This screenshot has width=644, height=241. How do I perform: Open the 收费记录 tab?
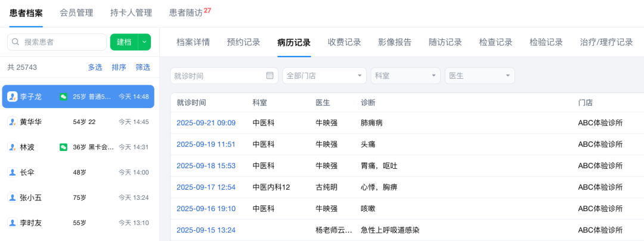pos(344,42)
